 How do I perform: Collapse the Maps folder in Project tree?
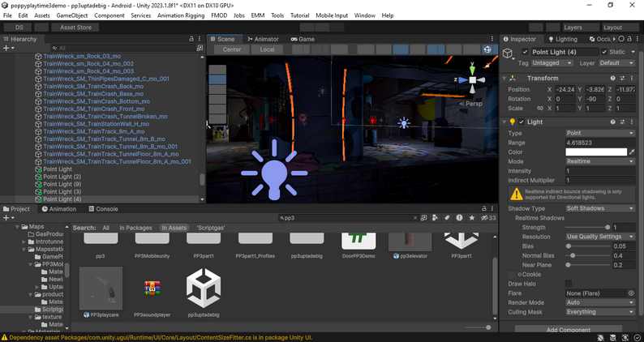(x=17, y=227)
